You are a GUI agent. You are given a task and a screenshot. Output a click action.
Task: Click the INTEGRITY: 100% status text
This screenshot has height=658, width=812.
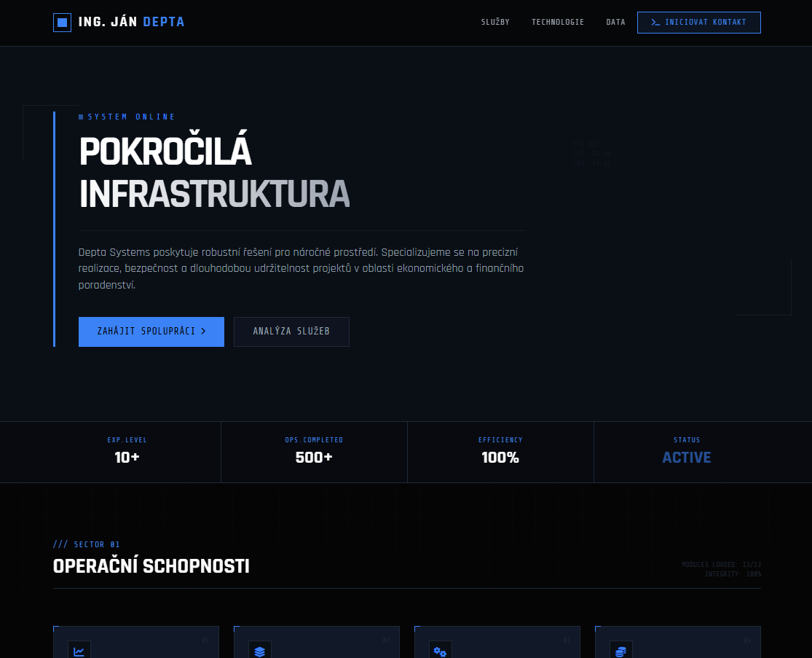[x=733, y=573]
